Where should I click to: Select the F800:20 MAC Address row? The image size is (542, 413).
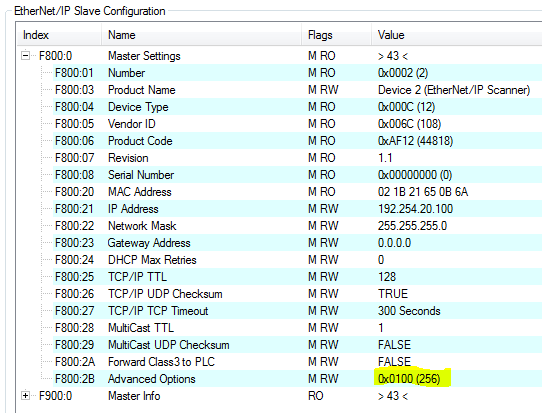[x=297, y=192]
